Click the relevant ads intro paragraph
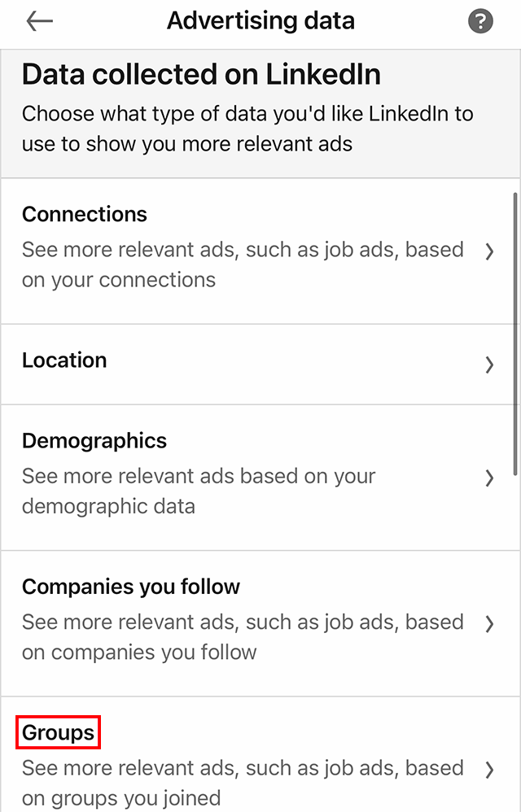Viewport: 521px width, 812px height. point(247,129)
